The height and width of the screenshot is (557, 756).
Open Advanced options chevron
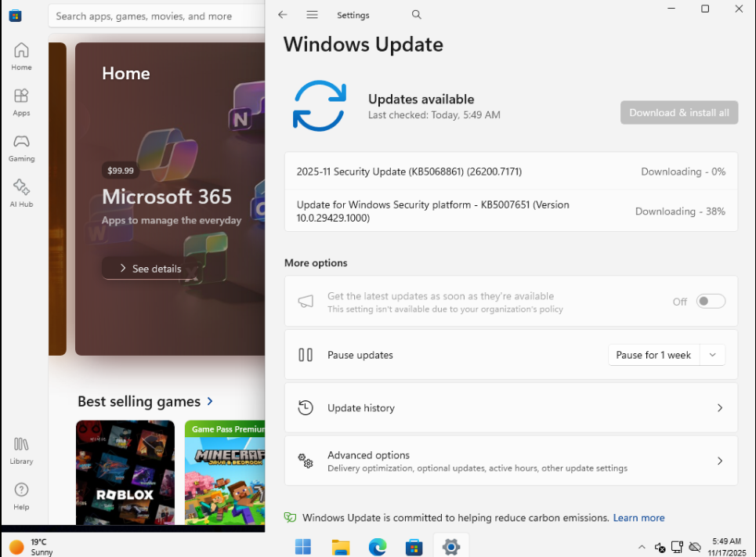720,461
